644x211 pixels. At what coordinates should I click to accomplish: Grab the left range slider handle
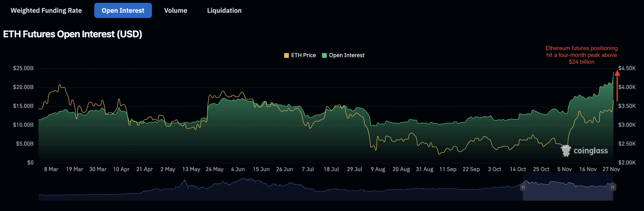pyautogui.click(x=523, y=187)
